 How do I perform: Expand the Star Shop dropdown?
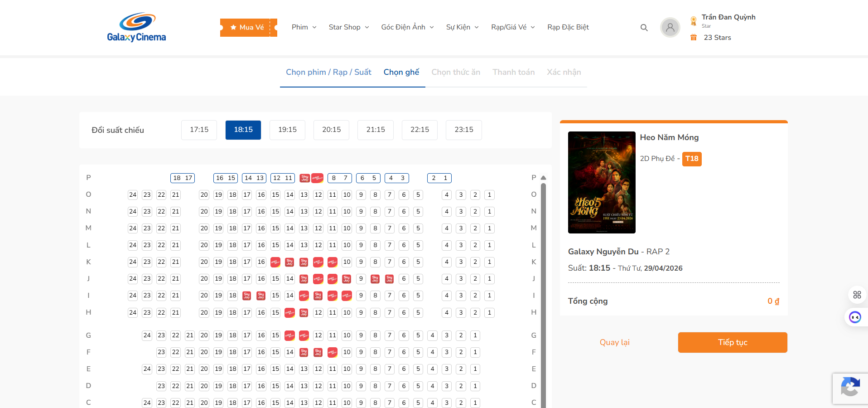[349, 27]
